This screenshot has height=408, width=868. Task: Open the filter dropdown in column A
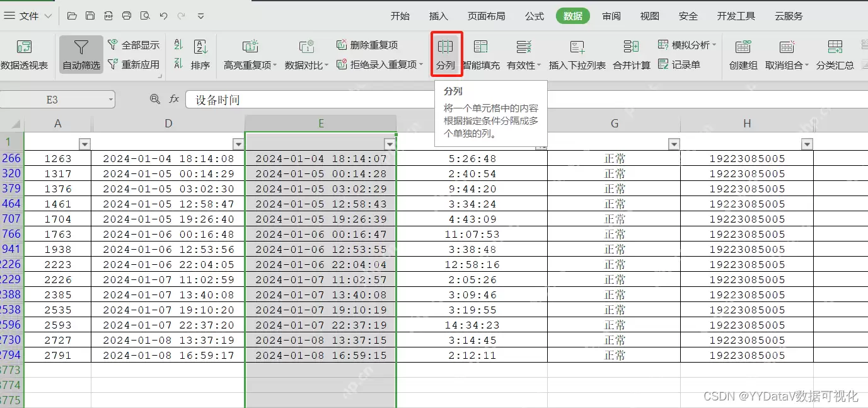[84, 144]
